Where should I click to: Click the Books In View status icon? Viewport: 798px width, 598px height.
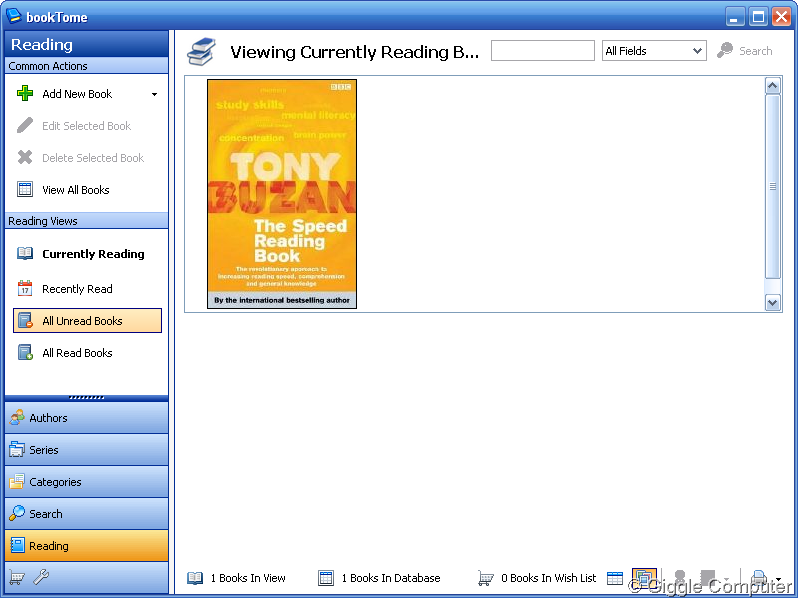(195, 578)
